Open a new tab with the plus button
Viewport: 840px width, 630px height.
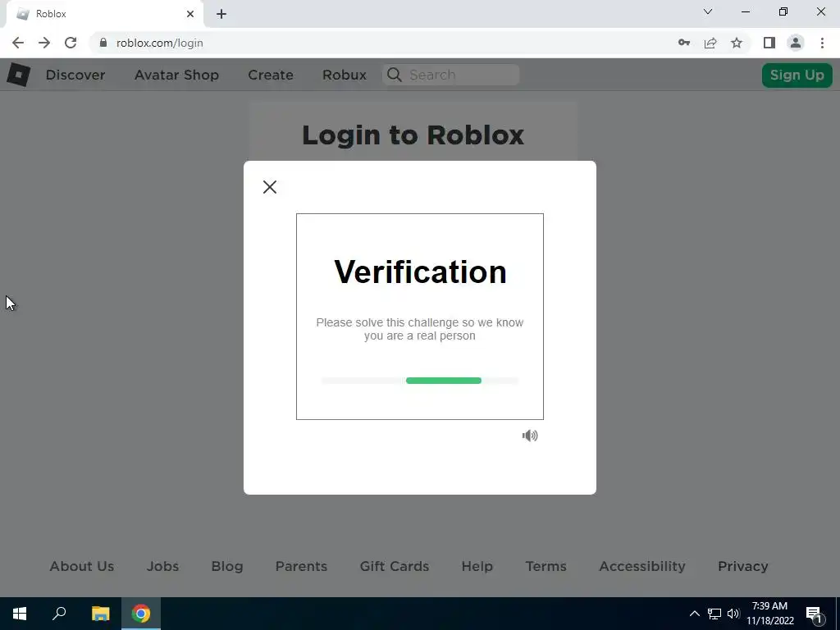221,14
